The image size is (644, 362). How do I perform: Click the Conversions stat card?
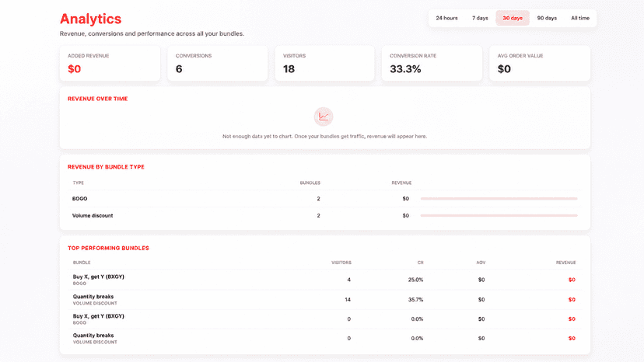[x=217, y=63]
